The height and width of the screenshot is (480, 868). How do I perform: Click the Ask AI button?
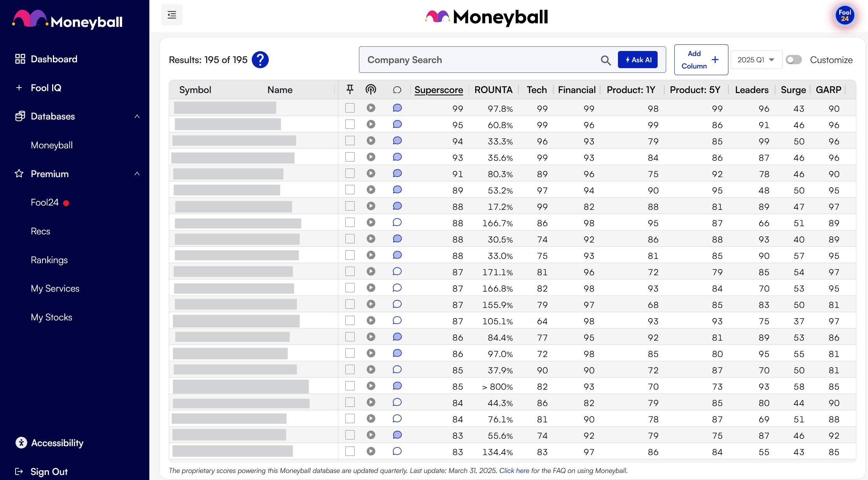coord(637,60)
